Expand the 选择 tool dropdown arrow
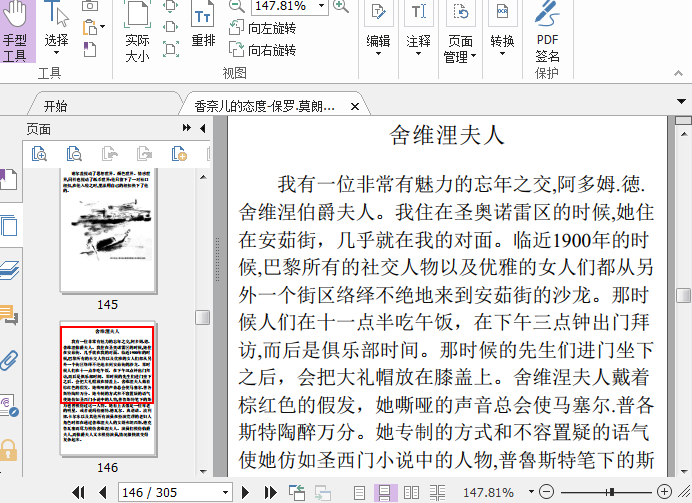The height and width of the screenshot is (503, 692). tap(56, 53)
